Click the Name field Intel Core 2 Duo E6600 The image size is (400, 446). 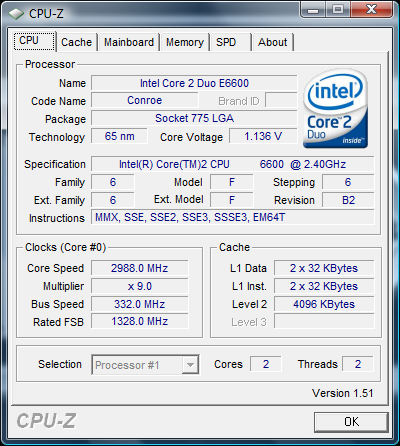click(x=194, y=83)
